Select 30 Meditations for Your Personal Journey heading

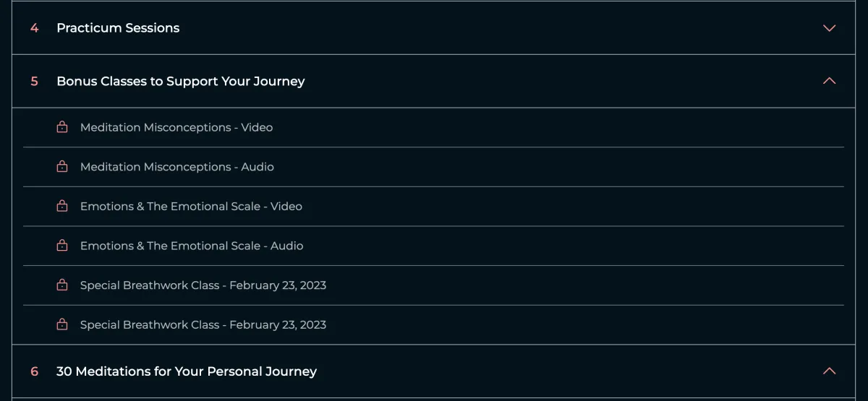click(x=187, y=371)
